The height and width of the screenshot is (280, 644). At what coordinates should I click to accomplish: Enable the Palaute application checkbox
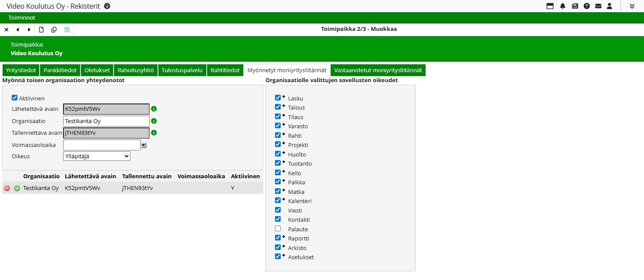coord(278,229)
